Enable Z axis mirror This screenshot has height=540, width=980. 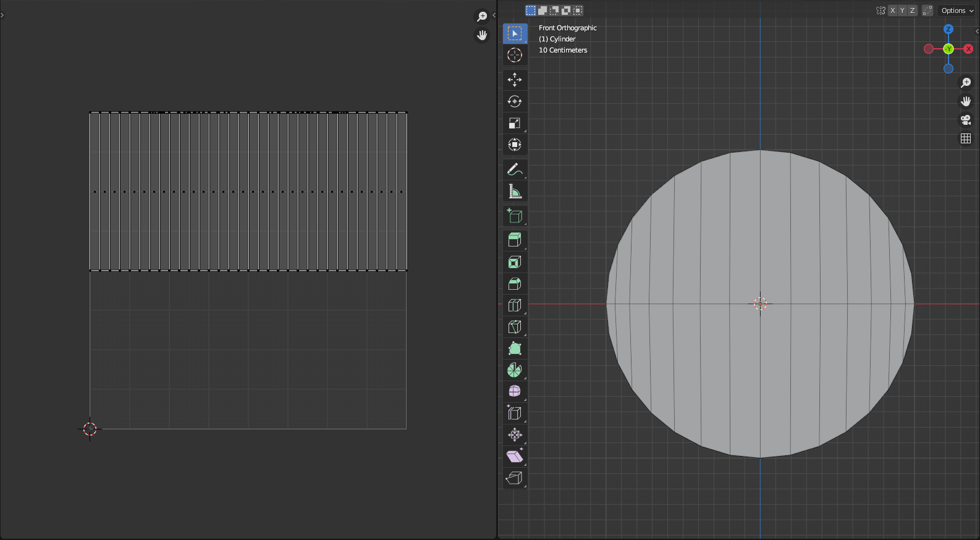point(912,11)
